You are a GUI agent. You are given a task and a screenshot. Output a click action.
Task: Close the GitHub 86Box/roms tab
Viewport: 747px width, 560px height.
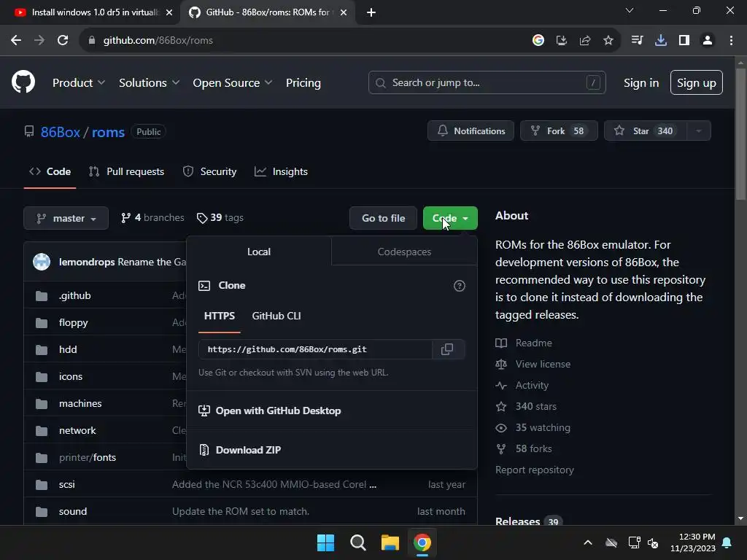[344, 12]
